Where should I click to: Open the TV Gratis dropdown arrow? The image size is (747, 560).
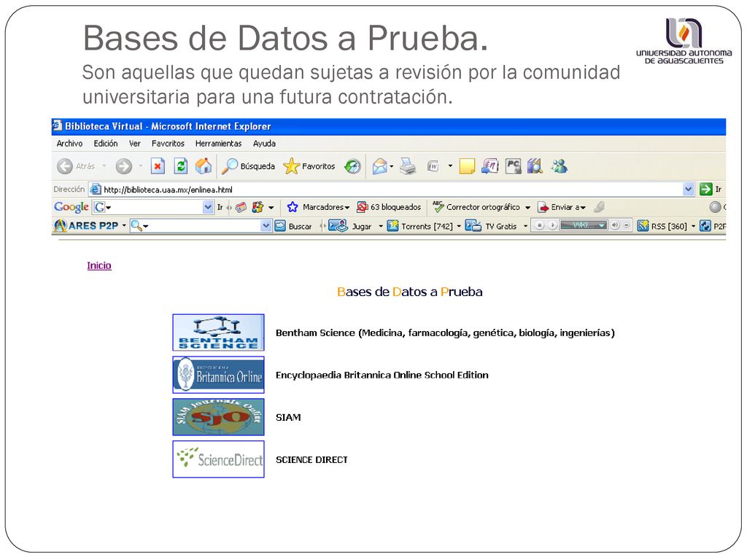pos(525,226)
